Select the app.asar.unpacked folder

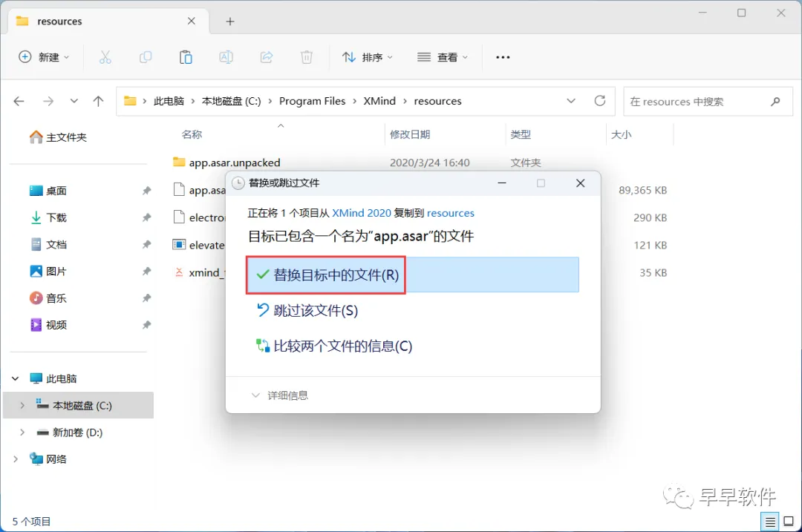pos(226,162)
